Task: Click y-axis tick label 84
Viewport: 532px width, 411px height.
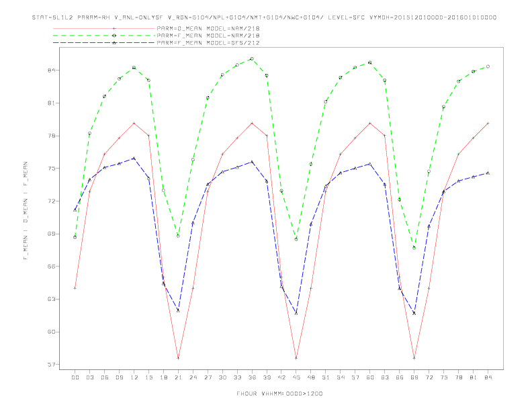Action: tap(52, 71)
